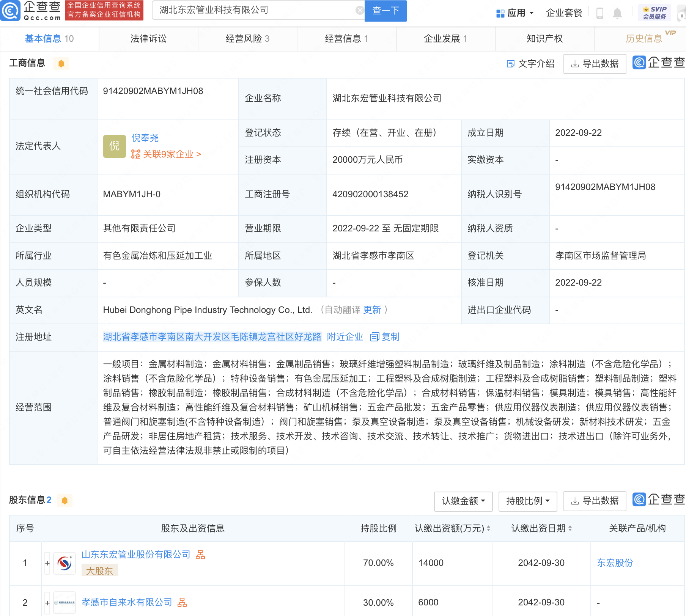Open the SVIP member services badge
The image size is (686, 616).
tap(655, 13)
